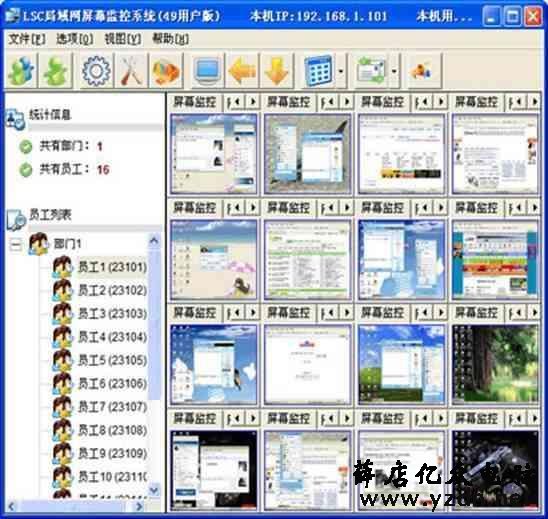Click employee list scrollbar up arrow
The image size is (548, 519).
[x=154, y=240]
